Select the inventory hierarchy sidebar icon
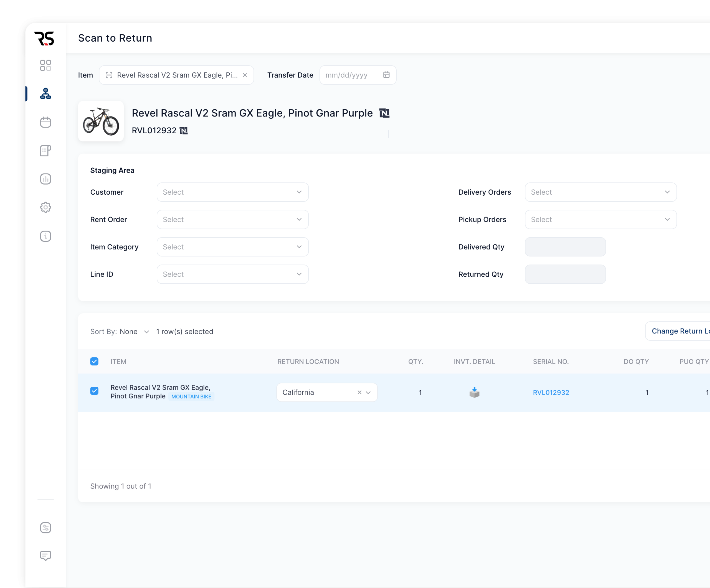 click(45, 94)
